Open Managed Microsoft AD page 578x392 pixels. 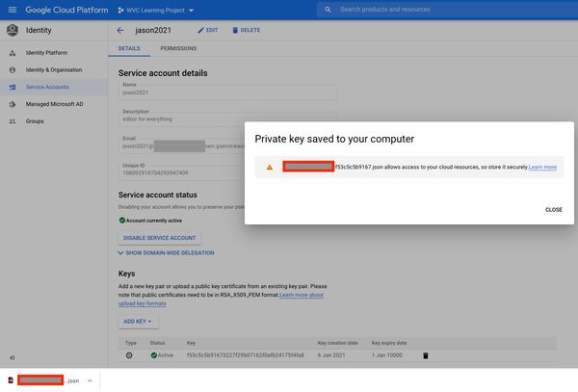pyautogui.click(x=54, y=104)
